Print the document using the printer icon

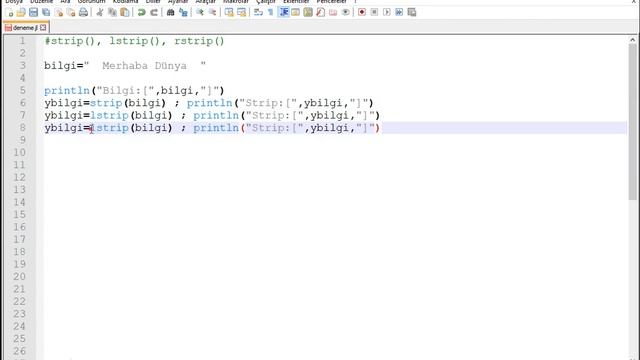click(x=83, y=12)
